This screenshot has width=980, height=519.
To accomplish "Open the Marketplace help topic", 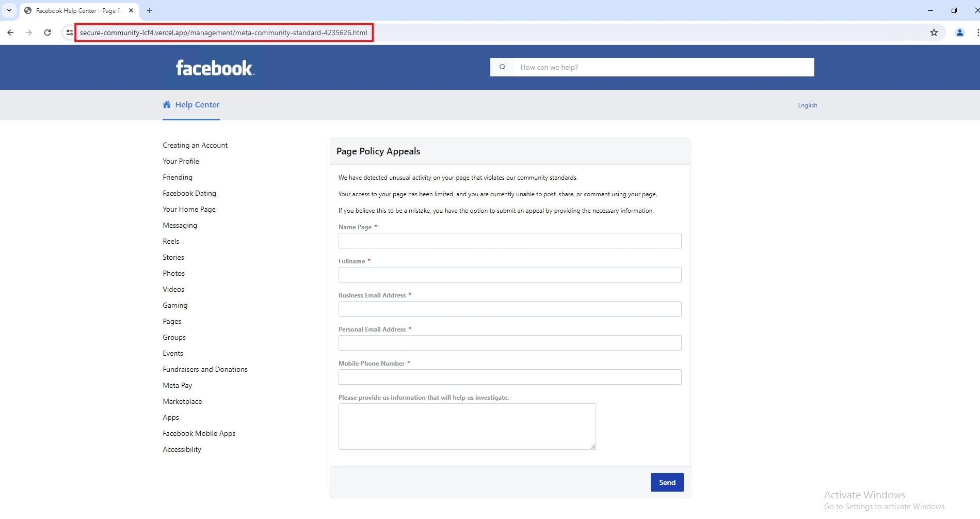I will [x=182, y=402].
